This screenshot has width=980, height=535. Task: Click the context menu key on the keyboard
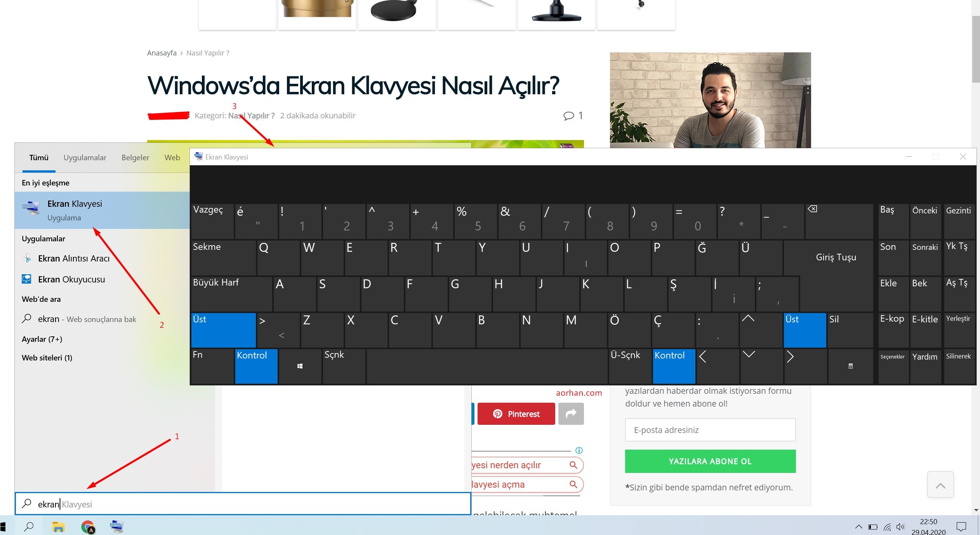pyautogui.click(x=850, y=366)
